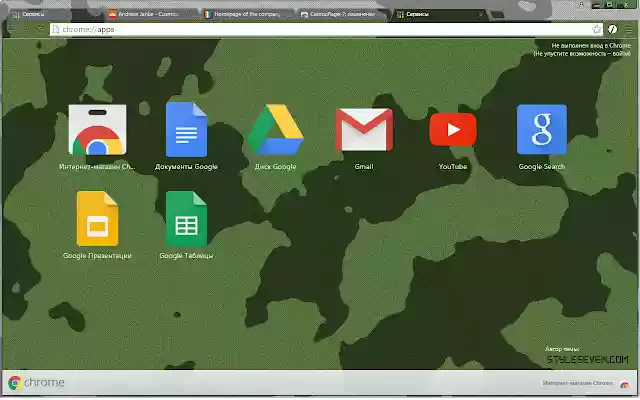Open the Google Slides (Презентации) app icon
The height and width of the screenshot is (400, 640).
point(97,219)
